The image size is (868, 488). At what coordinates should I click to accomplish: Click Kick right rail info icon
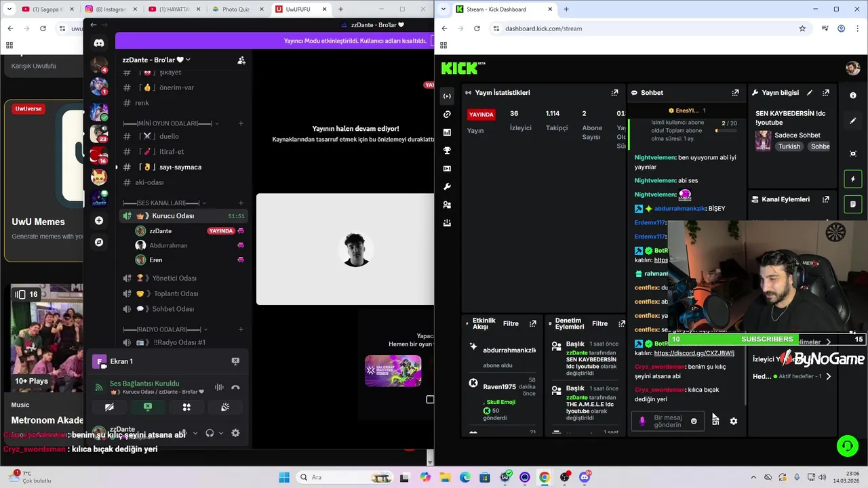click(x=853, y=96)
